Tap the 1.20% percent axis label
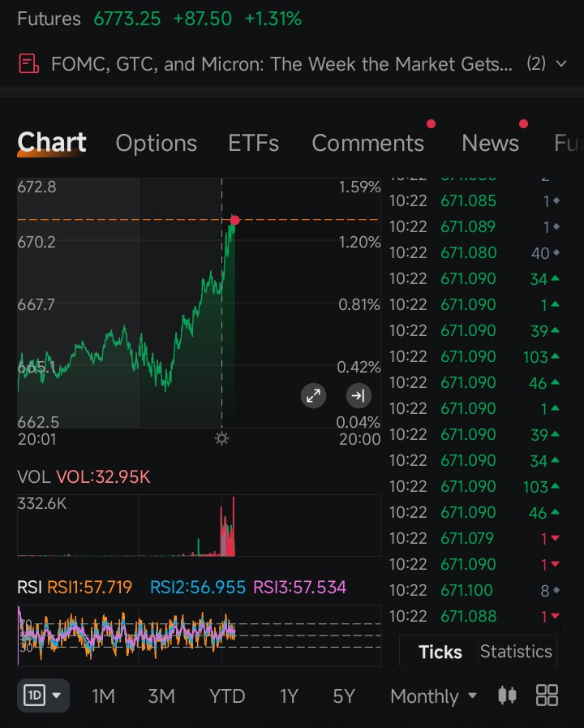This screenshot has height=728, width=584. (359, 243)
